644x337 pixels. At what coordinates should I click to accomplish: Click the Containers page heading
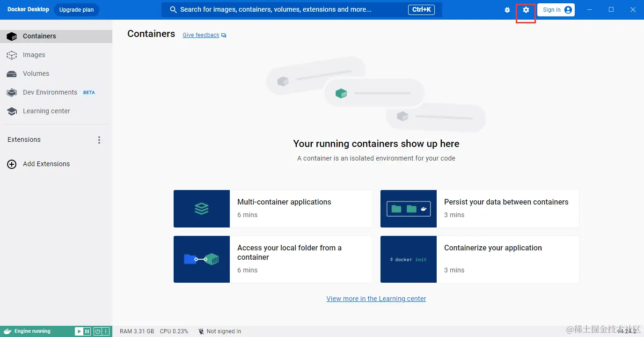[x=151, y=34]
